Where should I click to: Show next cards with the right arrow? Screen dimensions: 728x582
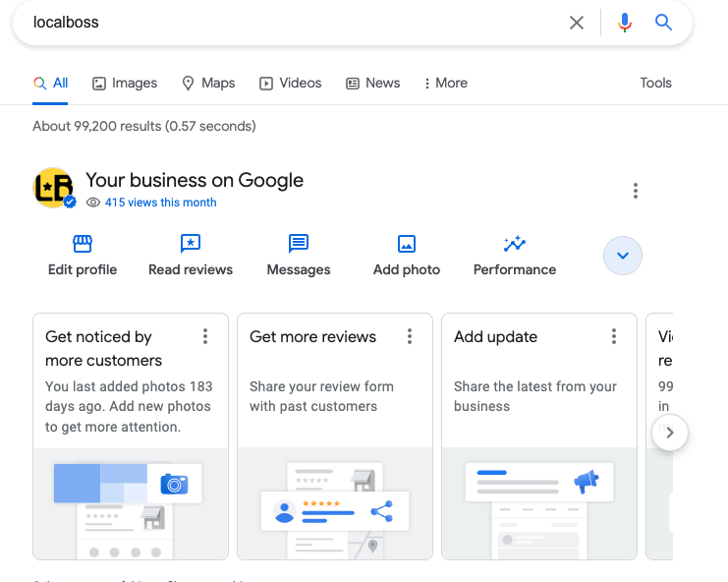click(x=669, y=433)
